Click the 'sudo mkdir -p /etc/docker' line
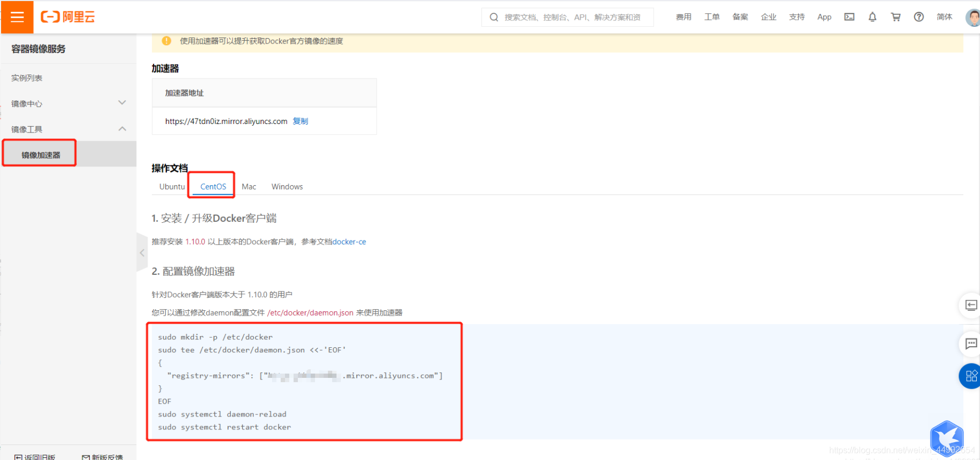980x460 pixels. [x=215, y=337]
